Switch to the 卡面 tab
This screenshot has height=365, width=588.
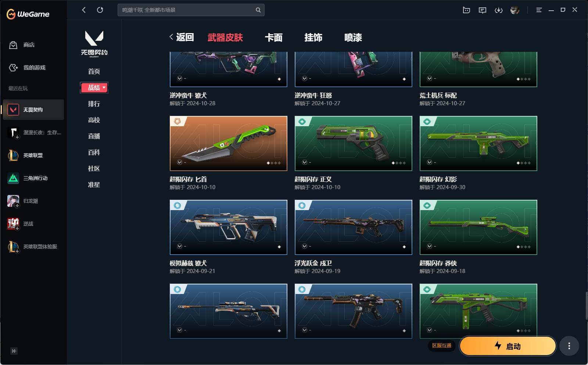coord(274,38)
